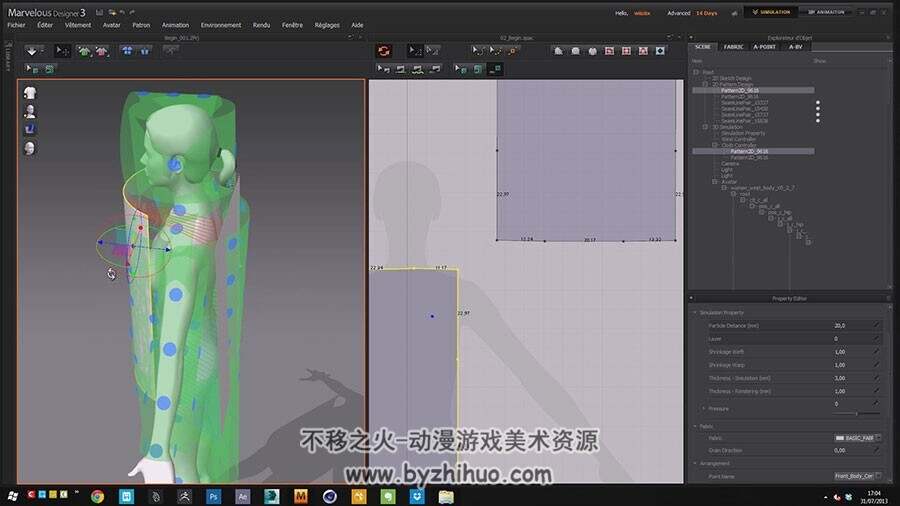900x506 pixels.
Task: Click the Fabric white color swatch
Action: 840,438
